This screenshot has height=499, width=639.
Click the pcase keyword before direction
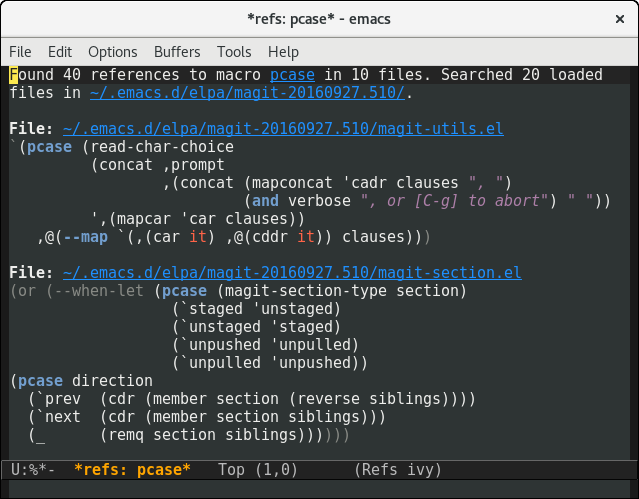(40, 381)
